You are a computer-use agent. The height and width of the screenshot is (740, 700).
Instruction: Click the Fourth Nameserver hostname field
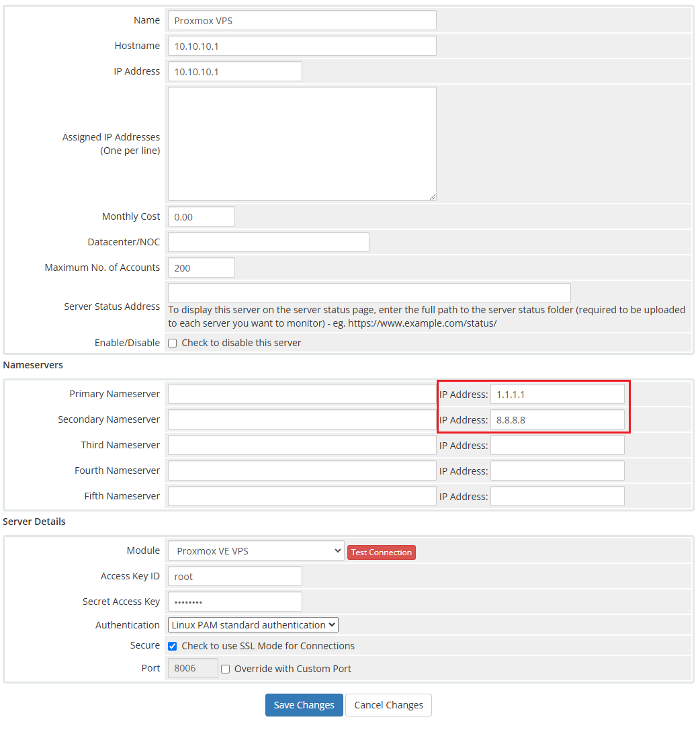tap(302, 470)
